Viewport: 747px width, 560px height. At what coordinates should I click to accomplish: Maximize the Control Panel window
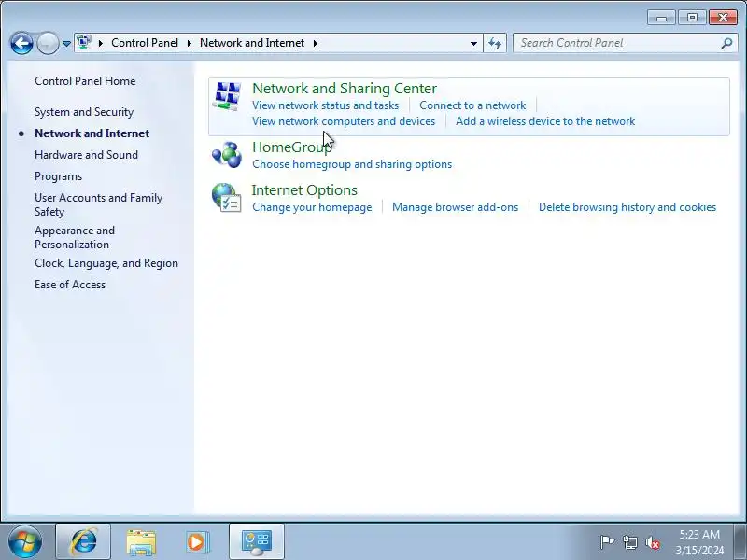coord(692,18)
